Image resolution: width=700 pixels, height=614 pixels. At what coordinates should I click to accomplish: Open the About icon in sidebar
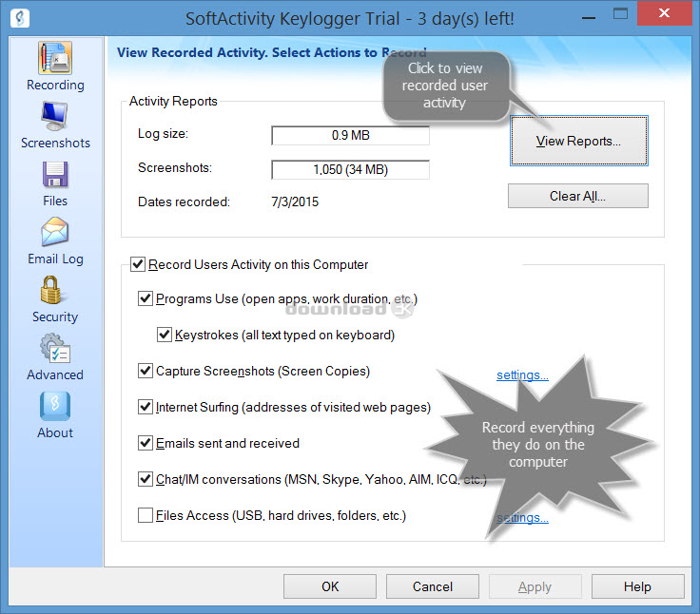click(55, 407)
